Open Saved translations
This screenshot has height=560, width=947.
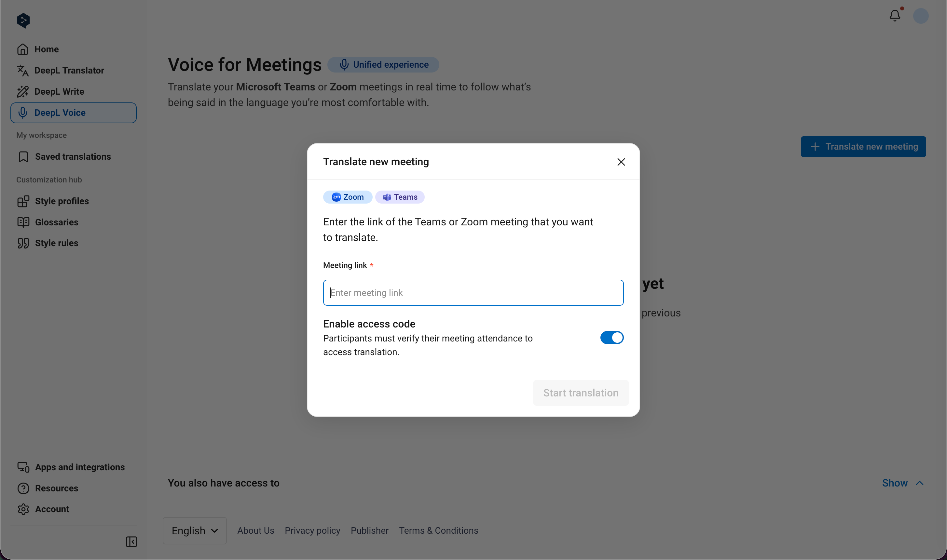coord(73,156)
